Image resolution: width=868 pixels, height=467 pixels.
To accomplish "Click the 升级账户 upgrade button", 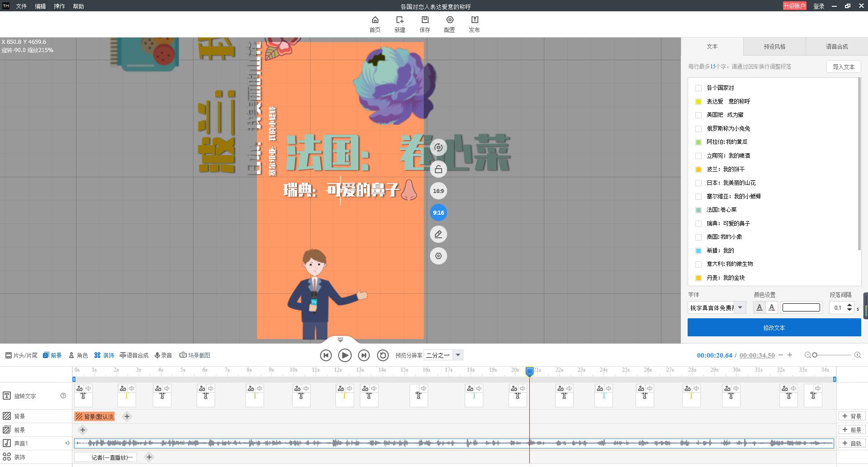I will (x=795, y=6).
